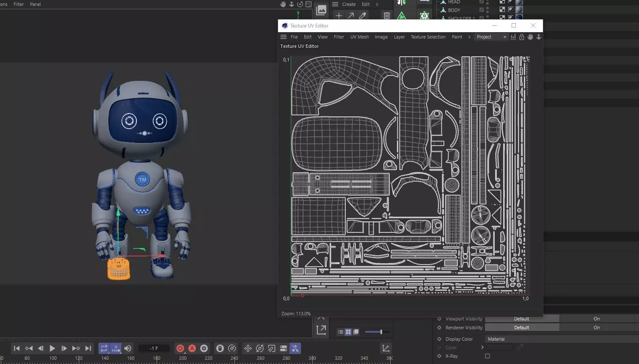
Task: Toggle loop playback mode
Action: [x=104, y=348]
